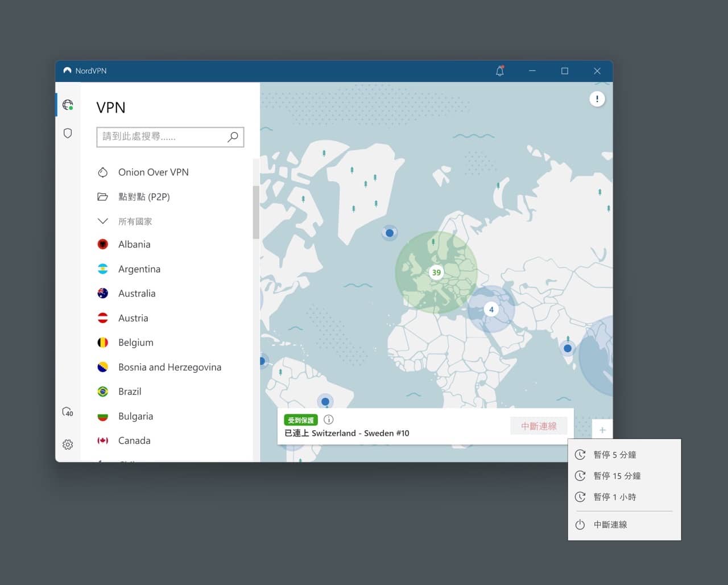728x585 pixels.
Task: Click the Albania flag icon
Action: tap(102, 244)
